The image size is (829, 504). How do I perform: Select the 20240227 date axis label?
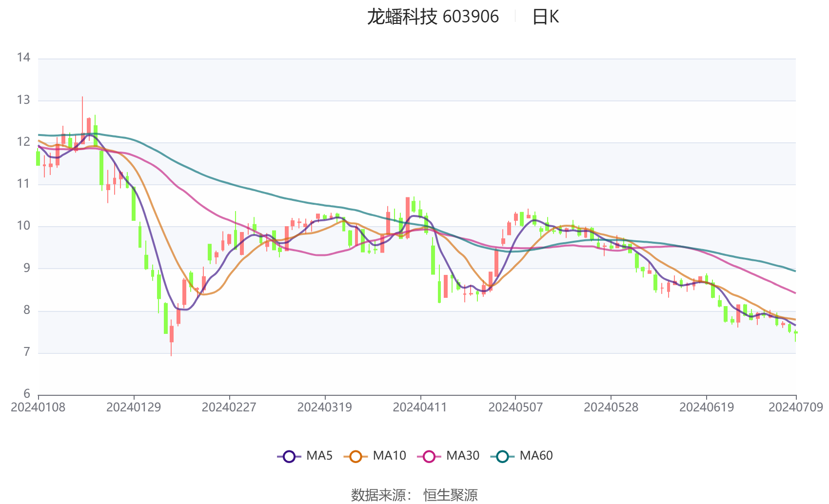point(229,407)
